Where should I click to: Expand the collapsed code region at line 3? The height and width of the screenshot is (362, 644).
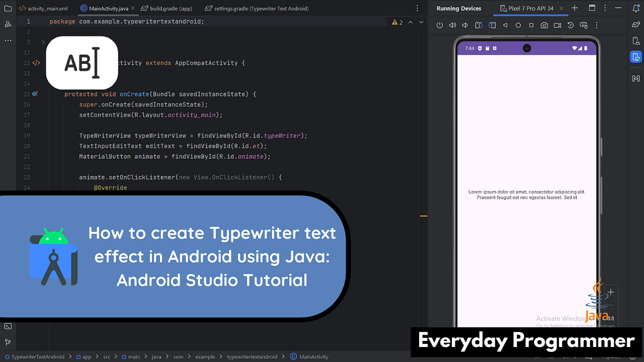point(43,41)
